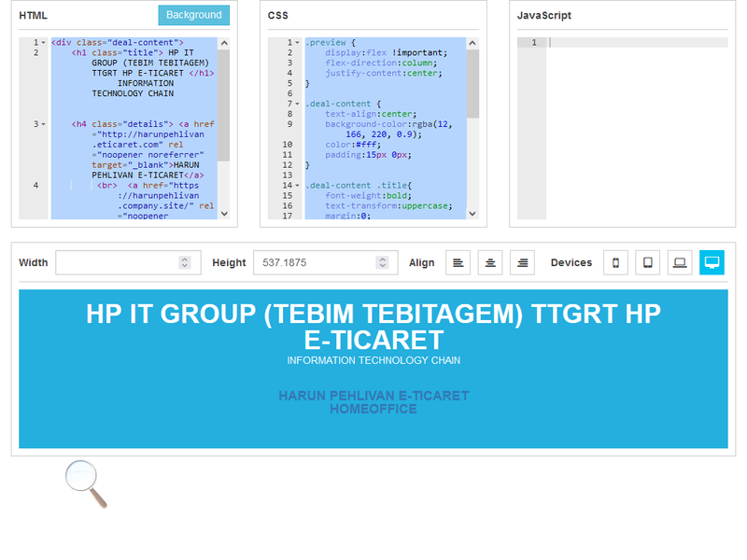
Task: Click CSS editor scroll up arrow
Action: click(472, 43)
